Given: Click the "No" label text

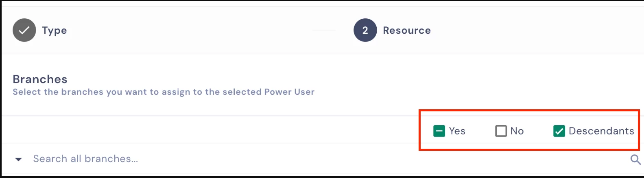Looking at the screenshot, I should click(517, 131).
